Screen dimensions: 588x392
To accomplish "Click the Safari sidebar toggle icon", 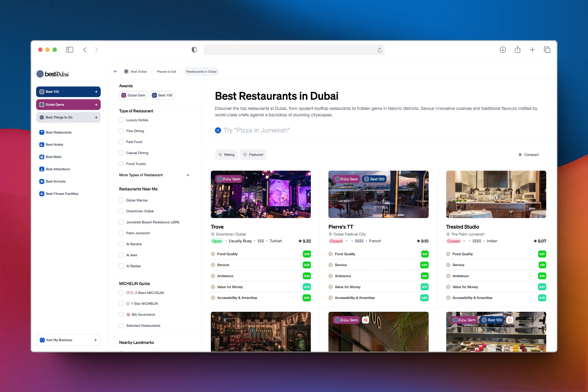I will coord(70,50).
